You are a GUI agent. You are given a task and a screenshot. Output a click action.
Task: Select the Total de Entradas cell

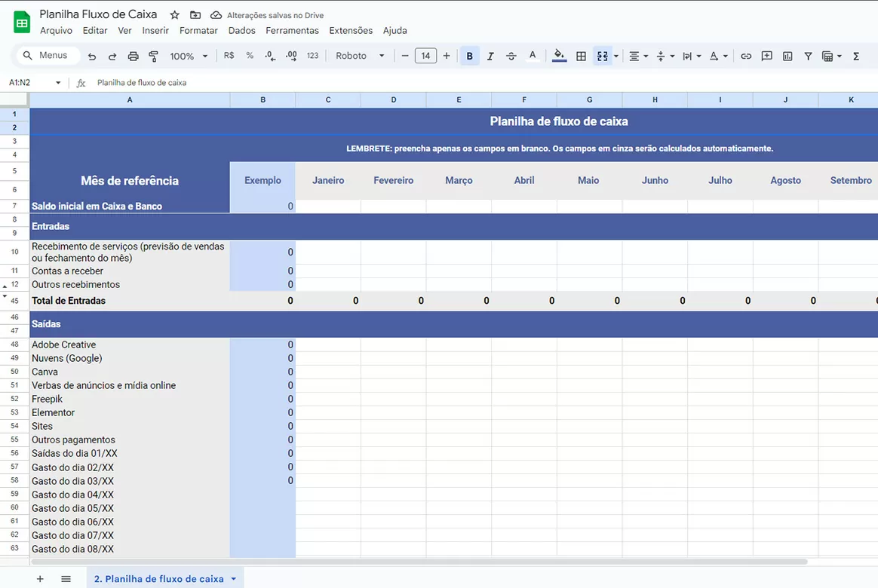129,301
